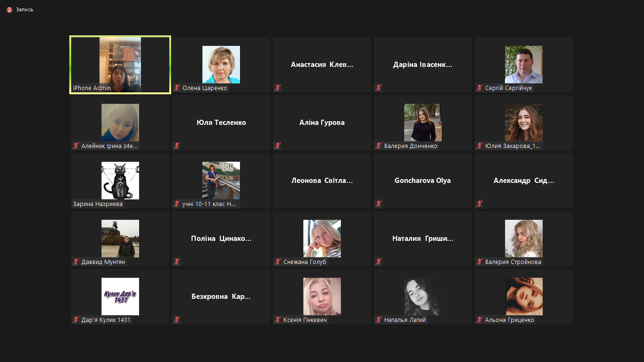Viewport: 644px width, 362px height.
Task: Select the Поліна Цинако… participant name
Action: pos(221,239)
